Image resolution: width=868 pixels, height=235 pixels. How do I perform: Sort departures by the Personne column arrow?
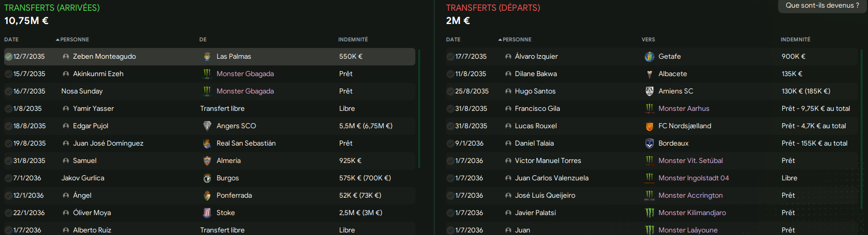tap(500, 39)
